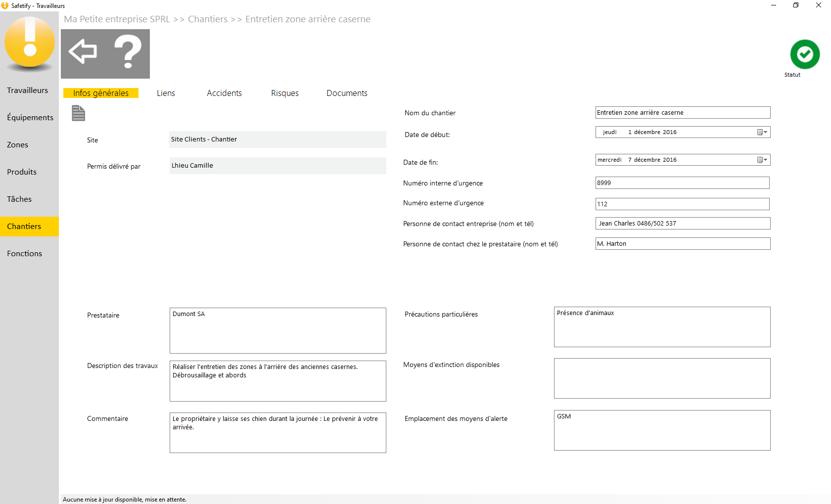Image resolution: width=831 pixels, height=504 pixels.
Task: Click the Numéro externe d'urgence field
Action: pos(682,204)
